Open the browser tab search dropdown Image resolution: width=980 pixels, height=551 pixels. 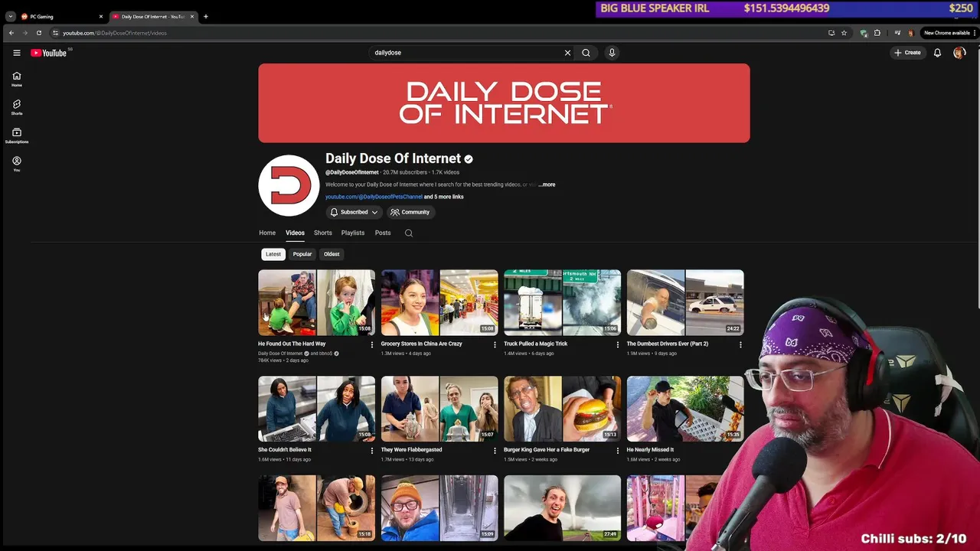10,16
